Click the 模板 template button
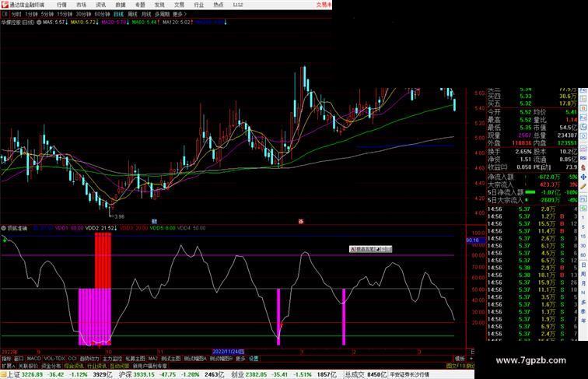Viewport: 588px width, 379px height. click(x=460, y=359)
